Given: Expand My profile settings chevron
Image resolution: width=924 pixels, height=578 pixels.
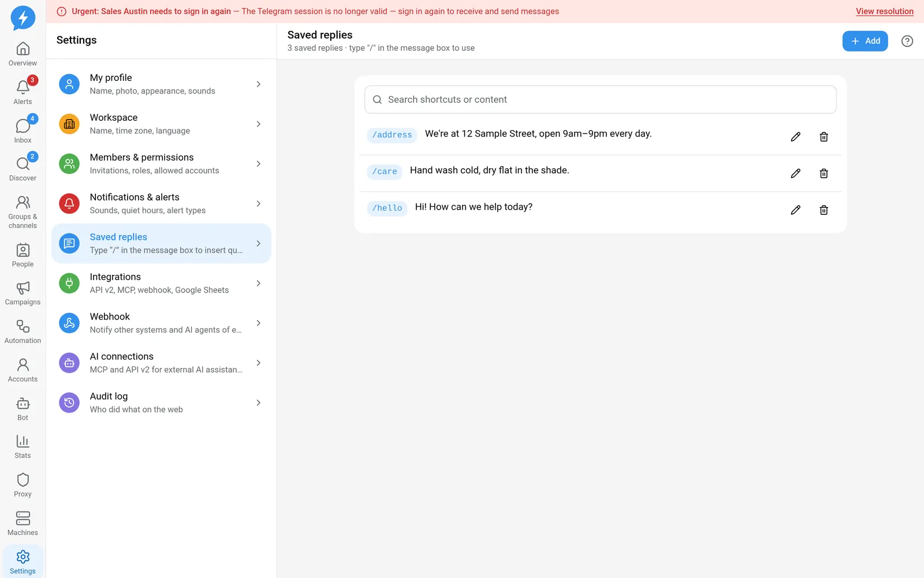Looking at the screenshot, I should pos(258,84).
